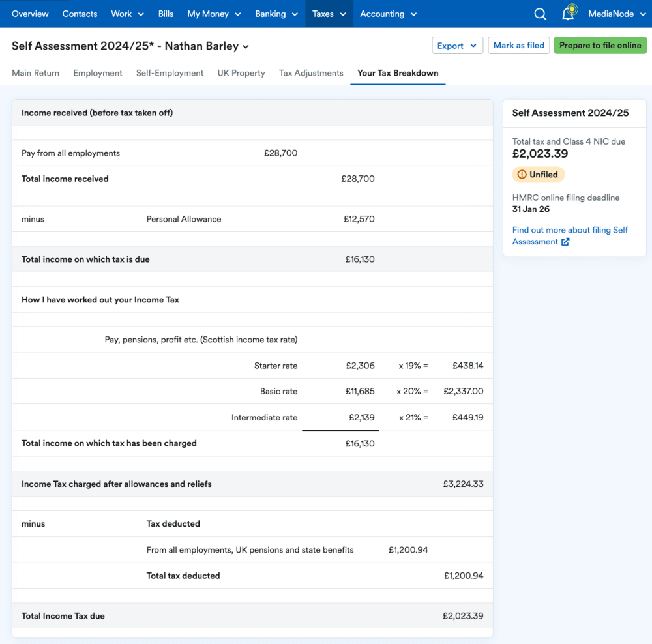Click the notifications bell icon
This screenshot has width=652, height=644.
pos(569,14)
